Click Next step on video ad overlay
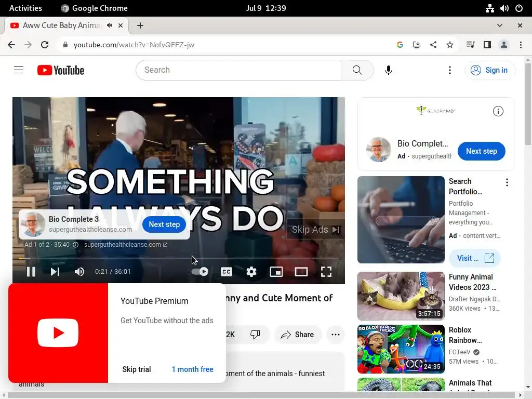Screen dimensions: 532x399 pyautogui.click(x=164, y=224)
